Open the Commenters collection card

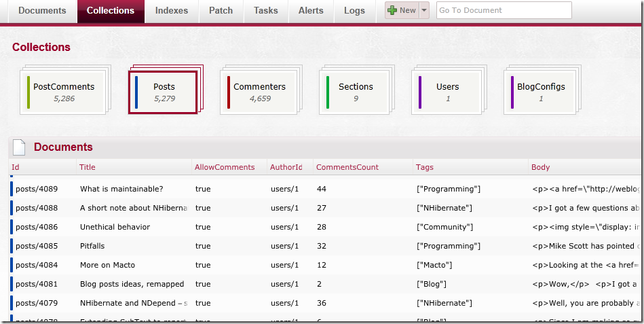pos(259,92)
